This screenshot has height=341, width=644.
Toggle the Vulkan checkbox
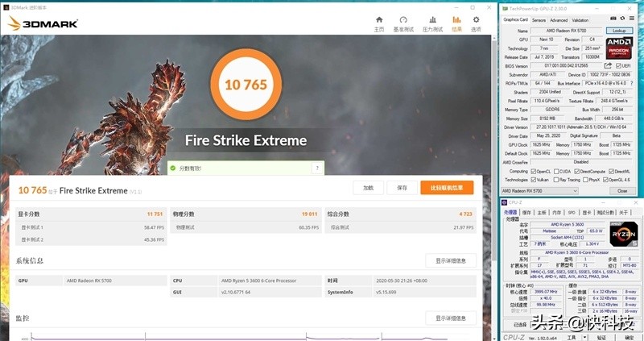click(x=533, y=180)
